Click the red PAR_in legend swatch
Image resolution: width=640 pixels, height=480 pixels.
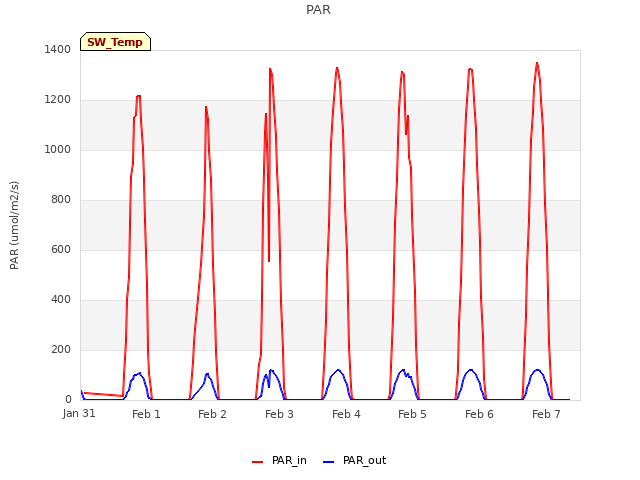(x=258, y=462)
